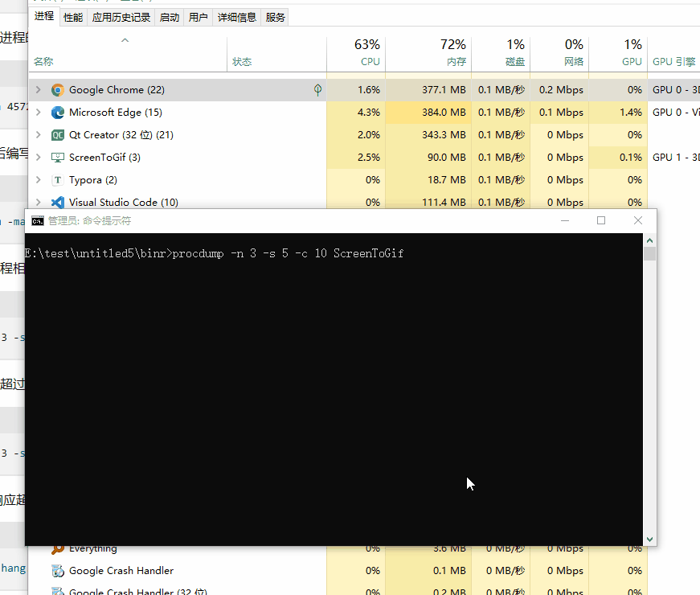
Task: Expand the Visual Studio Code process group
Action: click(39, 203)
